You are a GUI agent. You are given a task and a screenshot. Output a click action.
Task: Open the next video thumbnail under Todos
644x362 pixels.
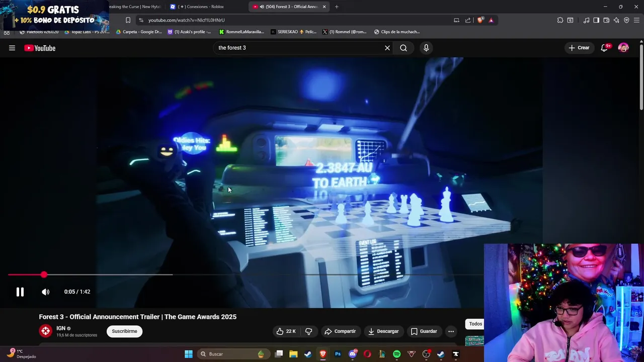pyautogui.click(x=474, y=341)
